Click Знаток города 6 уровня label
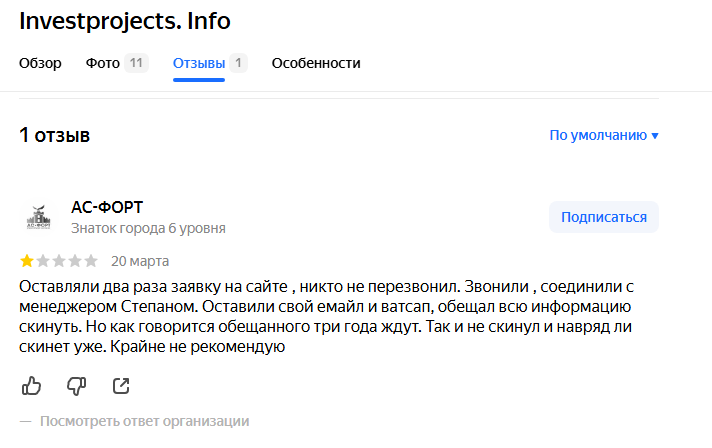This screenshot has width=712, height=448. [x=148, y=228]
